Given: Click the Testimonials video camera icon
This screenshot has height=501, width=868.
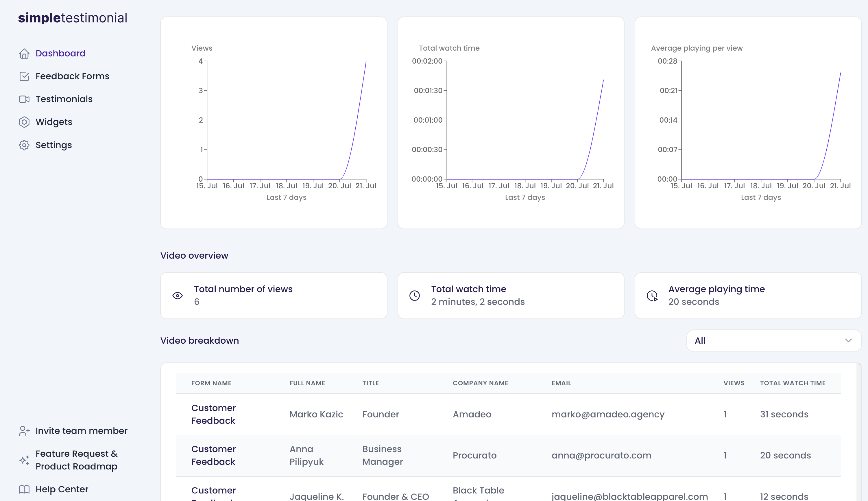Looking at the screenshot, I should point(24,99).
